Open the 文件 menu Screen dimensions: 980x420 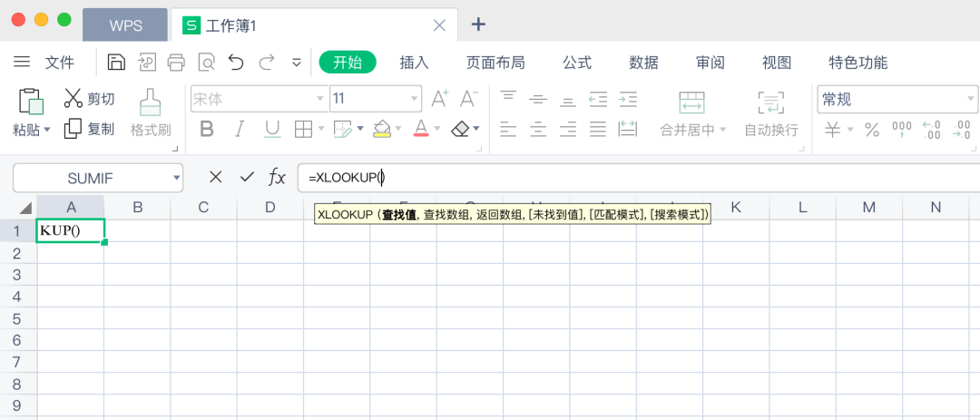click(x=59, y=63)
